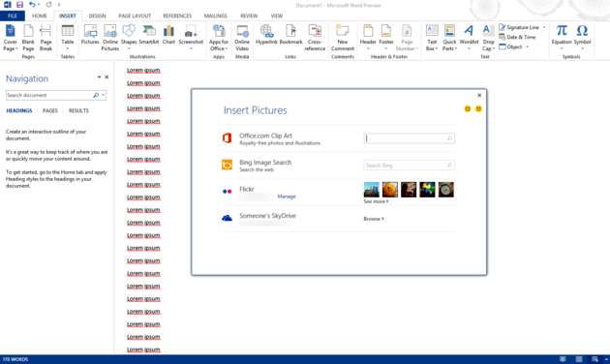The image size is (610, 364).
Task: Switch to Read Mode view in status bar
Action: pos(563,359)
